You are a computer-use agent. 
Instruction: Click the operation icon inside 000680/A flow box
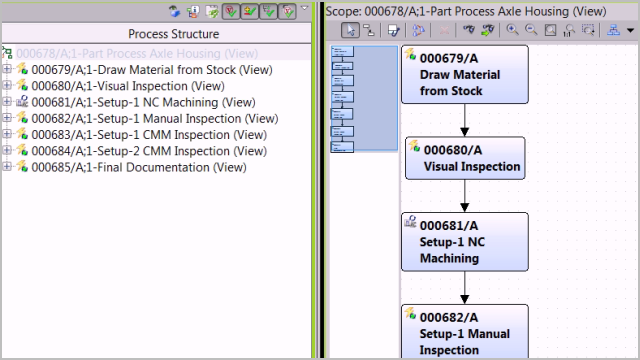coord(414,146)
